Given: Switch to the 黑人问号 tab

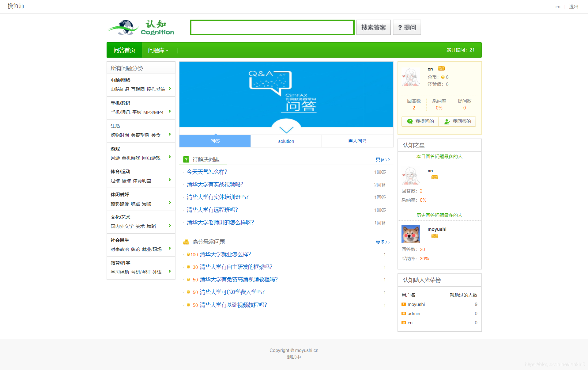Looking at the screenshot, I should [x=357, y=141].
